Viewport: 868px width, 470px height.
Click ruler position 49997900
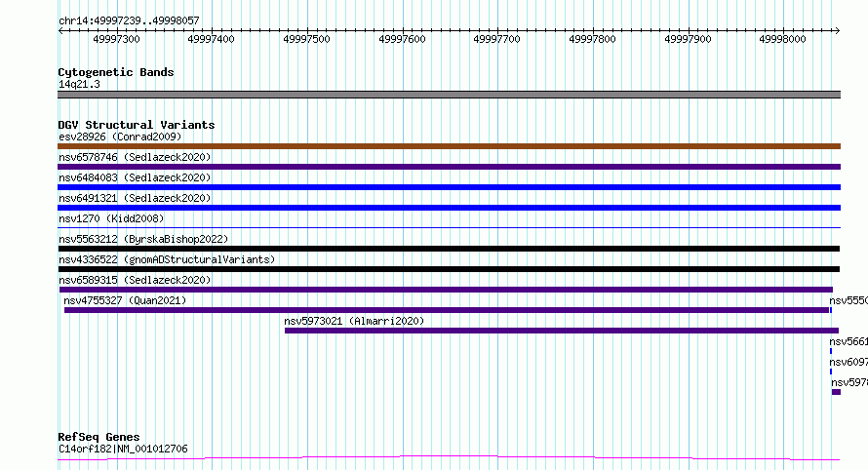(x=688, y=39)
